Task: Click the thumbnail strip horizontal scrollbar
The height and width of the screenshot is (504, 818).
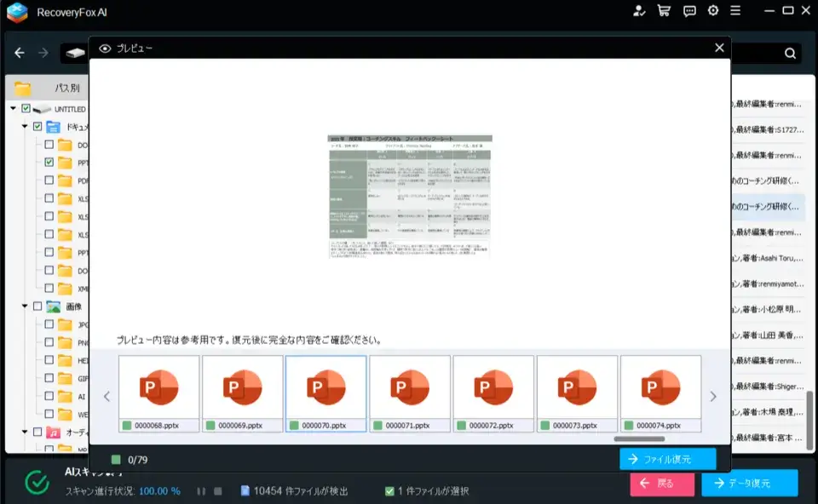Action: (x=639, y=438)
